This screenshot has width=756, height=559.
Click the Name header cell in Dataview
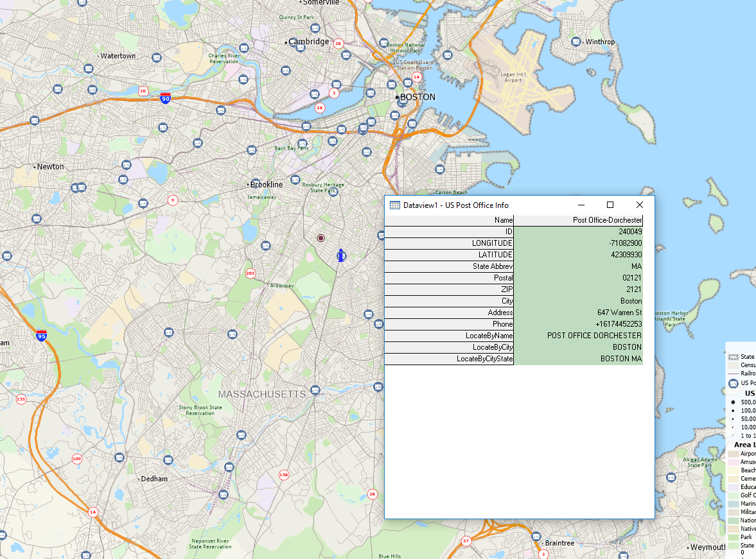point(449,220)
